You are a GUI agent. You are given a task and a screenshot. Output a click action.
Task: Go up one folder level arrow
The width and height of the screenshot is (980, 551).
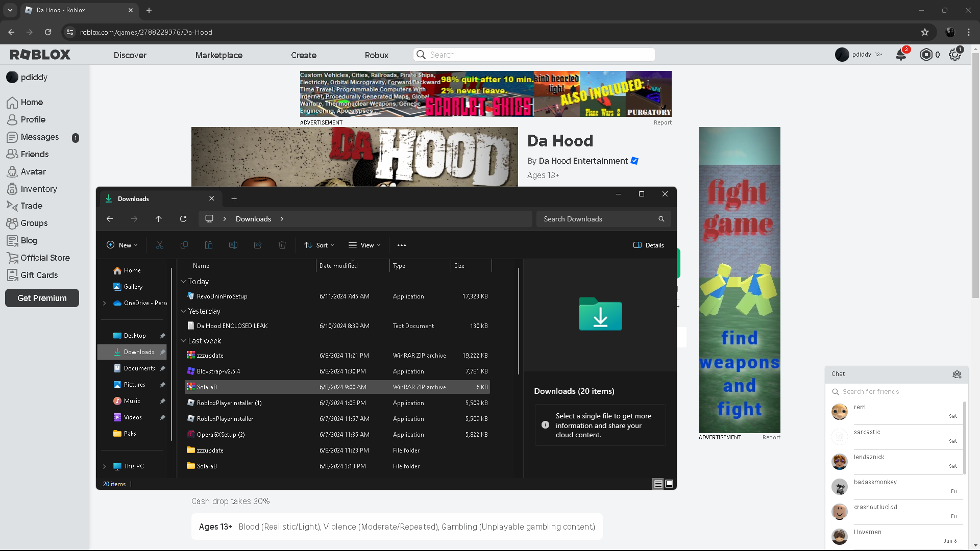click(x=159, y=219)
